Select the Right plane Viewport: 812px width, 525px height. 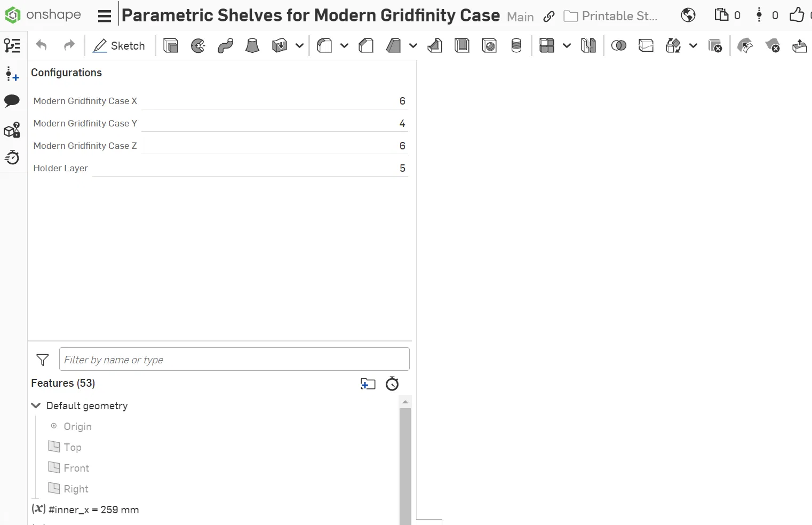[x=76, y=489]
